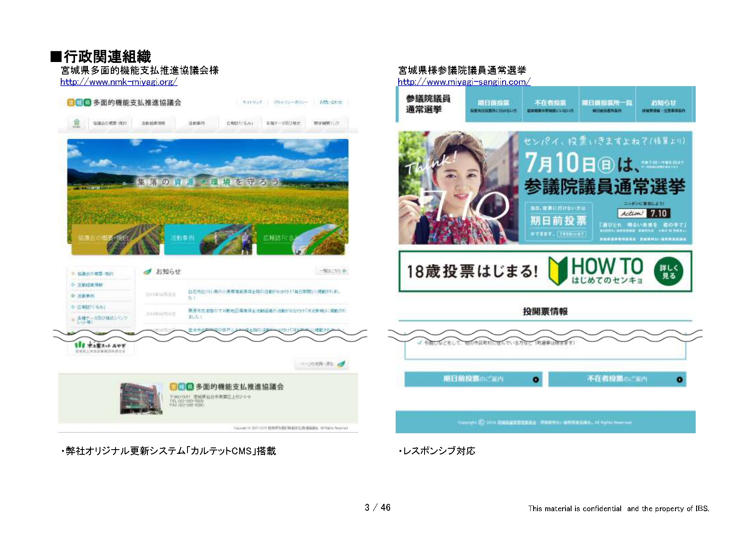The height and width of the screenshot is (534, 756).
Task: Click arrow icon on 期日前投票のご案内 button
Action: (x=536, y=379)
